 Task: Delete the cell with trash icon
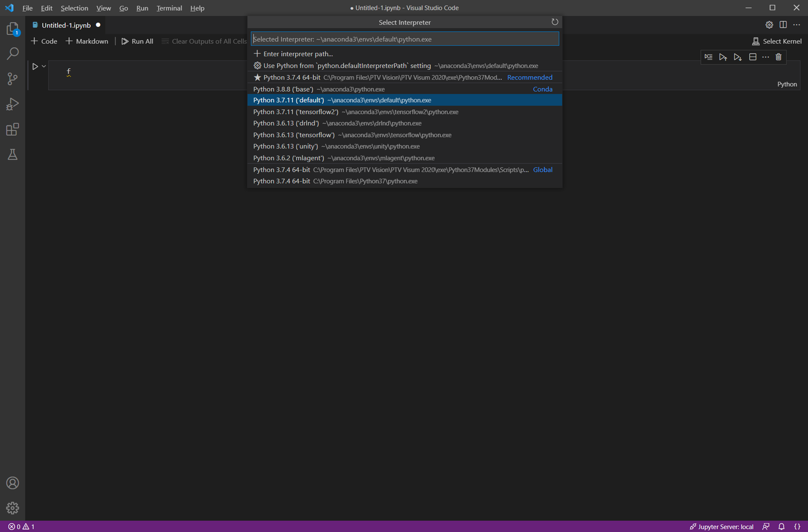(x=779, y=57)
